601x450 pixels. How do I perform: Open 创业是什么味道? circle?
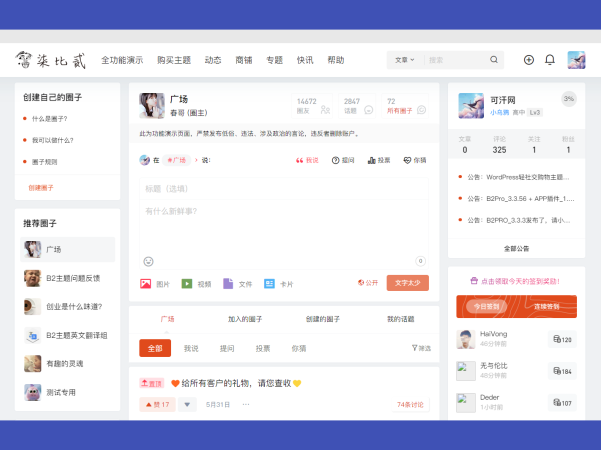67,307
